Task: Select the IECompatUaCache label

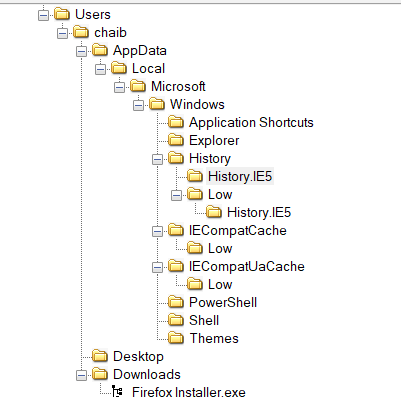Action: coord(247,267)
